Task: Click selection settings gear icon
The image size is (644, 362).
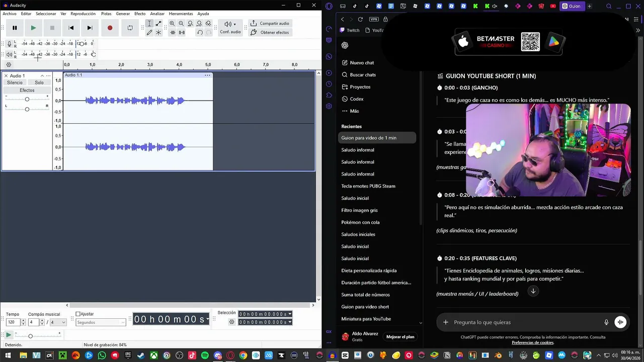Action: pyautogui.click(x=231, y=322)
